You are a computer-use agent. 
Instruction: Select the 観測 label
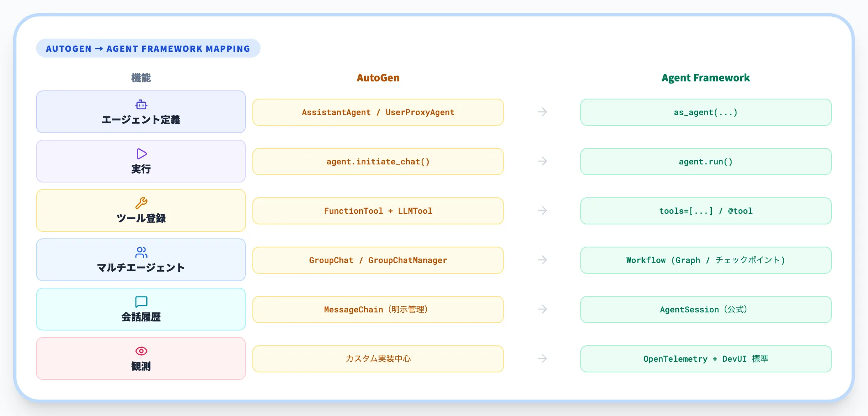(x=141, y=366)
